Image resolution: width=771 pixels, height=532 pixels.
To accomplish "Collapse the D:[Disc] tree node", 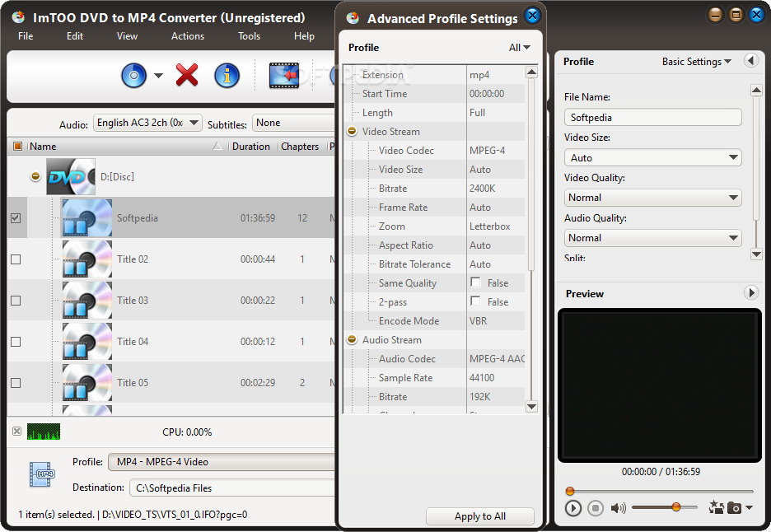I will (35, 176).
